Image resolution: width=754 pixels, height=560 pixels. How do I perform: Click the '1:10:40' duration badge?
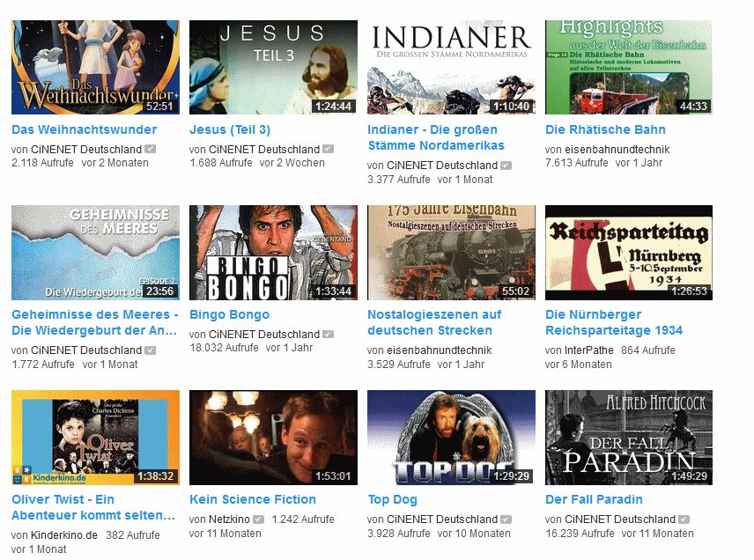coord(511,106)
